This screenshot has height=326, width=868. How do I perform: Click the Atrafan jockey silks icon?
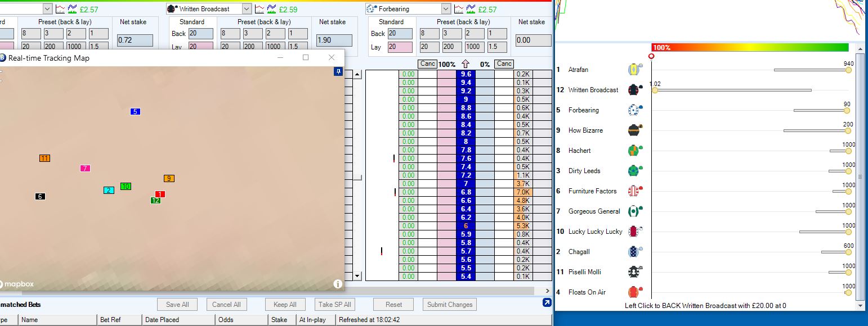(634, 70)
